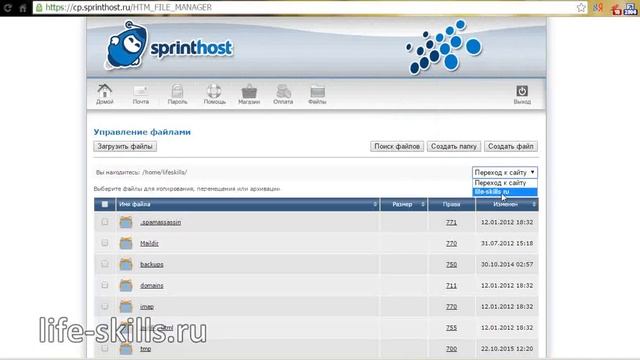
Task: Sort by Размер column header
Action: [404, 204]
